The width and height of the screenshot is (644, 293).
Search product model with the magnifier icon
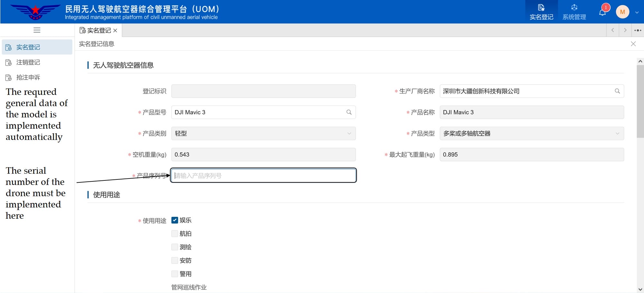pos(349,112)
